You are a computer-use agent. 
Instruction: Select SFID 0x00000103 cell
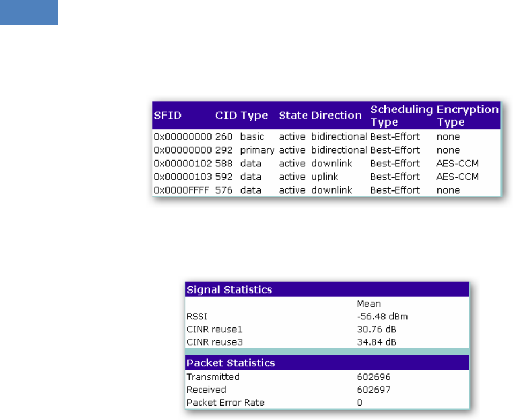tap(183, 177)
